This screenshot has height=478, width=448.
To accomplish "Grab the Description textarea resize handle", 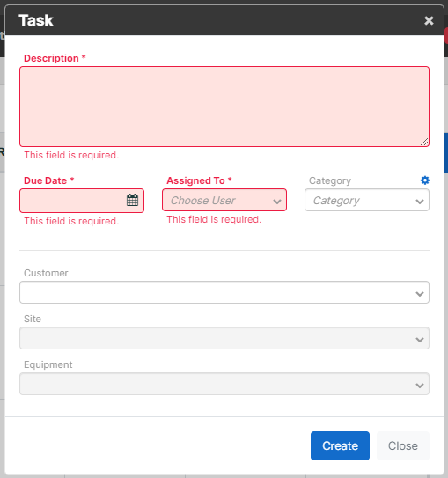I will pos(424,142).
